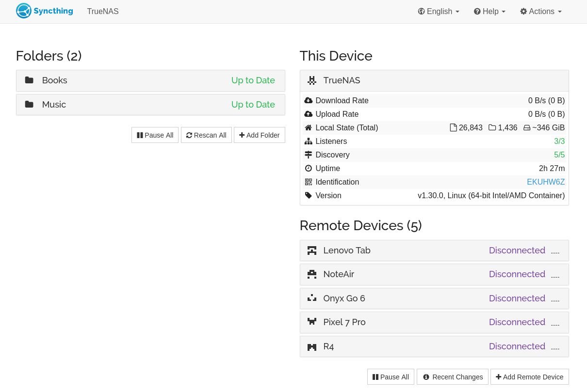Image resolution: width=587 pixels, height=392 pixels.
Task: Click the Discovery signpost icon
Action: pos(309,155)
